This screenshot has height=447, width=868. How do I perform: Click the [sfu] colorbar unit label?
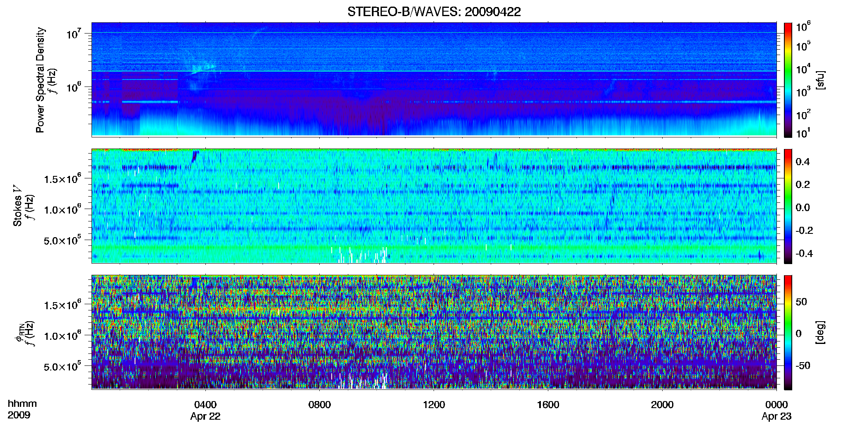click(820, 80)
